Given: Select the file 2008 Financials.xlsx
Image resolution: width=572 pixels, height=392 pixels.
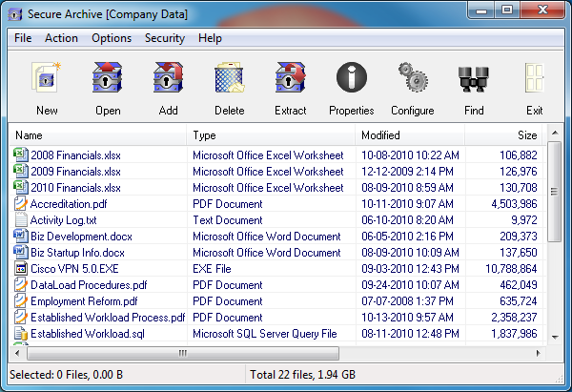Looking at the screenshot, I should [x=75, y=155].
